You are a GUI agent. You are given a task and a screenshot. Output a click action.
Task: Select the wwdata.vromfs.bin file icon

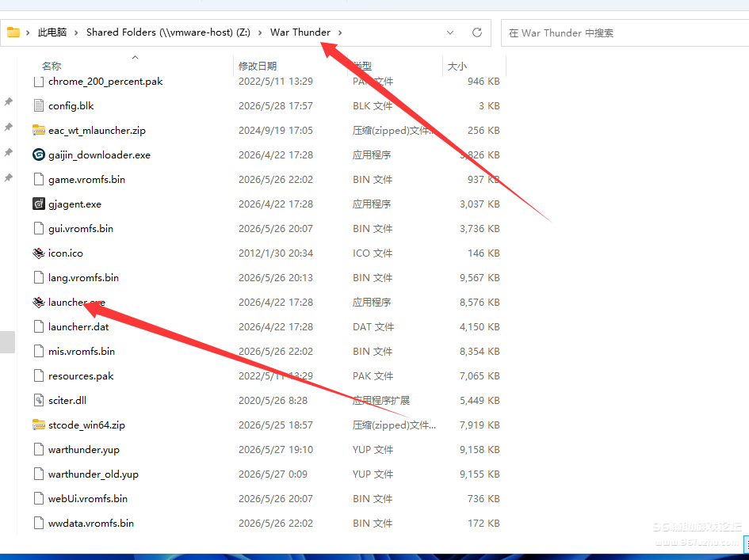click(x=39, y=524)
